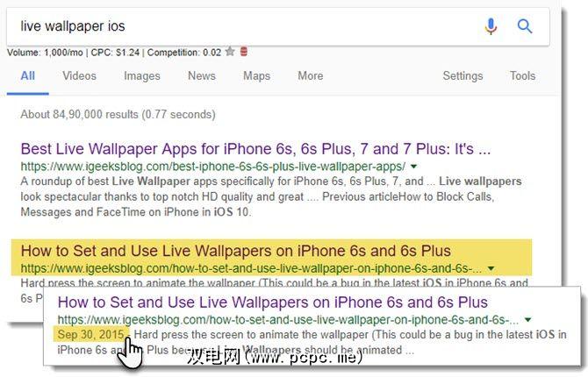Switch to the News tab

[x=201, y=75]
